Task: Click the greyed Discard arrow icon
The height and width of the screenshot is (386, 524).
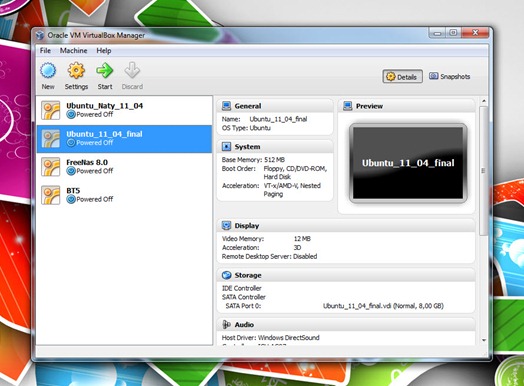Action: click(x=132, y=71)
